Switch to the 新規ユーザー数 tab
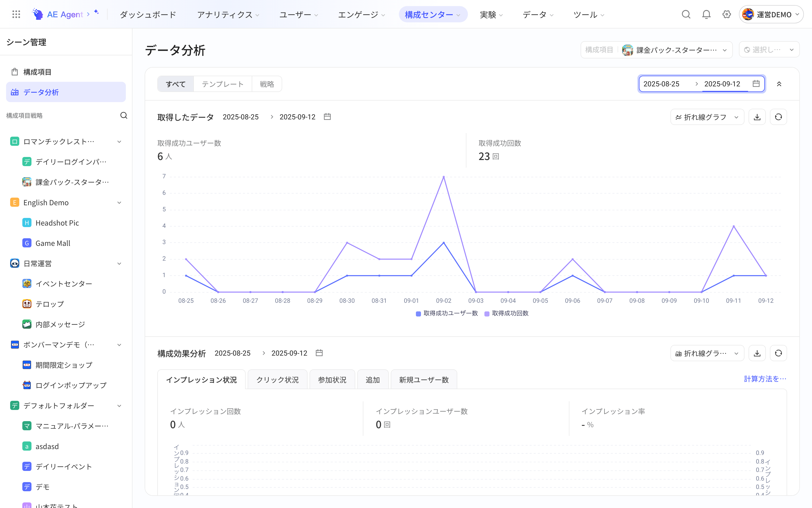This screenshot has height=508, width=812. (x=424, y=380)
